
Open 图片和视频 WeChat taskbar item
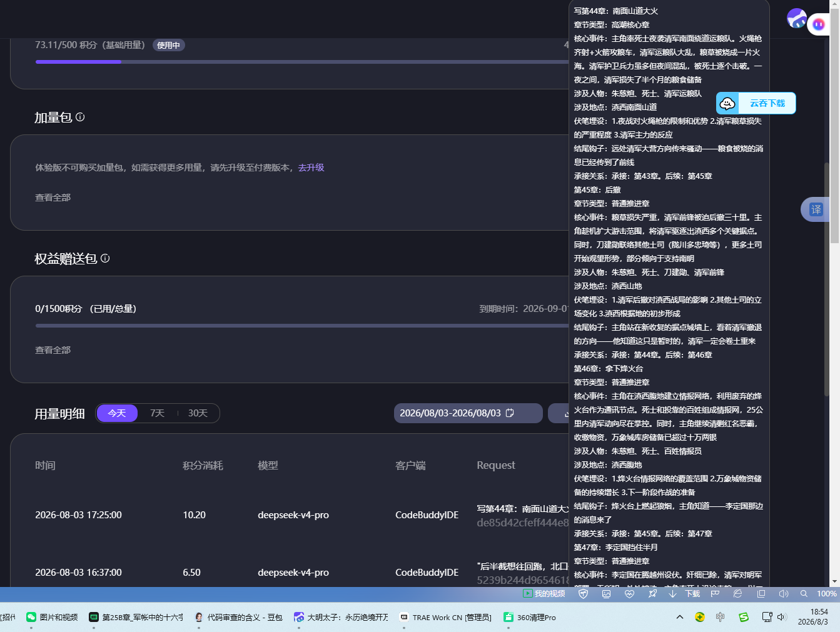(52, 617)
